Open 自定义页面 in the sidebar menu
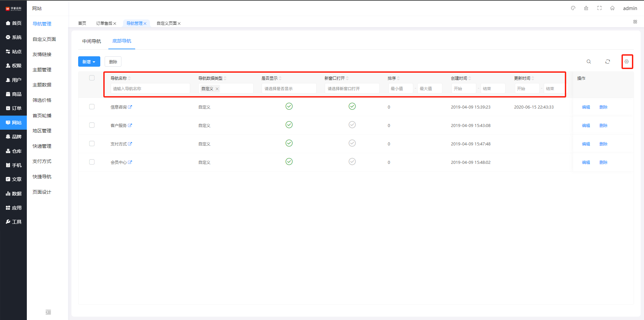This screenshot has height=320, width=644. point(44,39)
